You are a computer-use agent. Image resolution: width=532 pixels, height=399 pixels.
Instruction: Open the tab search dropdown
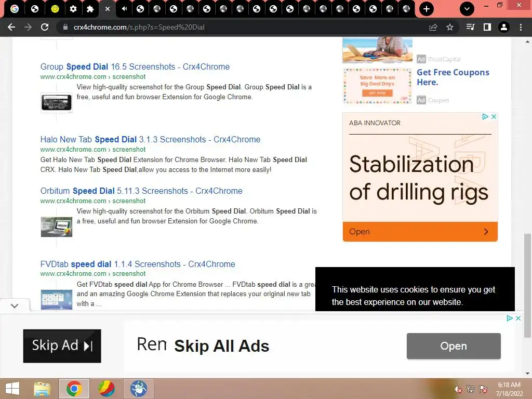(467, 9)
